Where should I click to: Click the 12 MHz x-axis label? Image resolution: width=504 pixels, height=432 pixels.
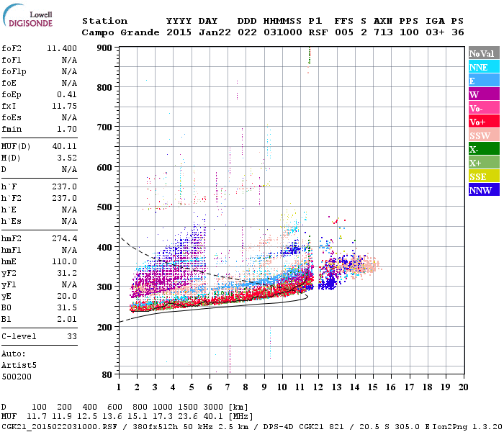tap(318, 387)
